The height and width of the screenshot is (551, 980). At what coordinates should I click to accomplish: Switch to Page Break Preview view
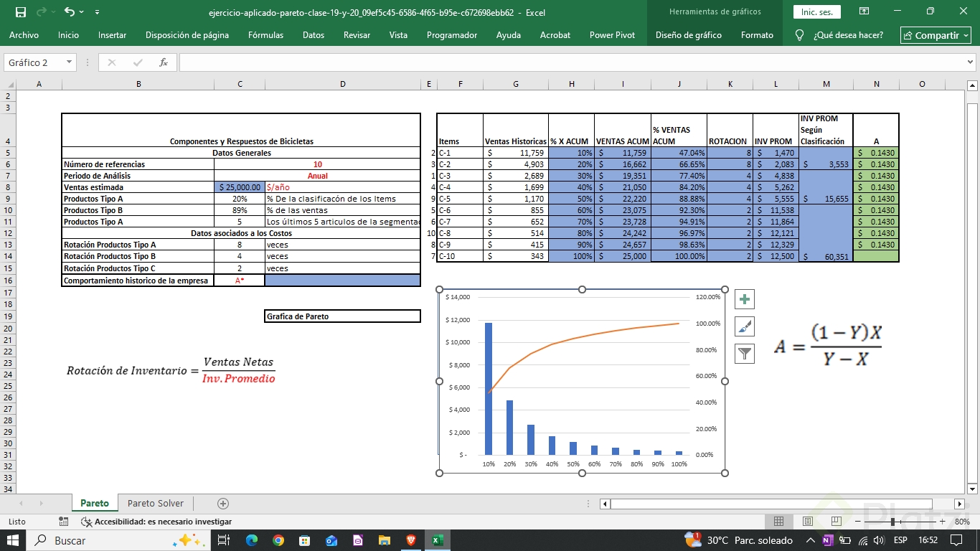pos(836,522)
